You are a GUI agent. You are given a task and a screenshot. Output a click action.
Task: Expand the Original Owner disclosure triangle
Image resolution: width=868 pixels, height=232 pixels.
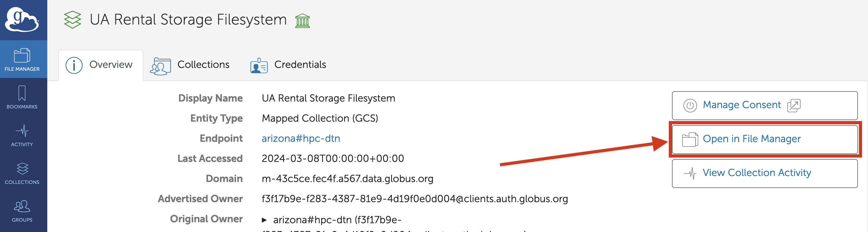(264, 220)
